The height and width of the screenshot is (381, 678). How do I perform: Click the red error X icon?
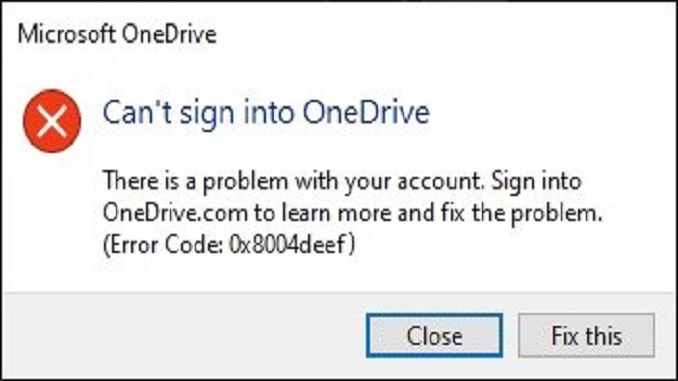52,121
